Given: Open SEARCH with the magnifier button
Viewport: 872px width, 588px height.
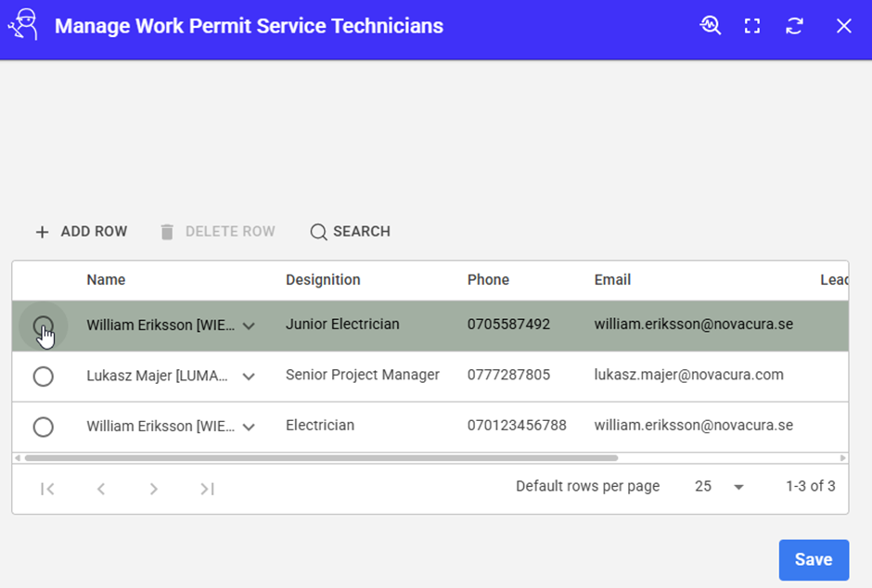Looking at the screenshot, I should (350, 232).
